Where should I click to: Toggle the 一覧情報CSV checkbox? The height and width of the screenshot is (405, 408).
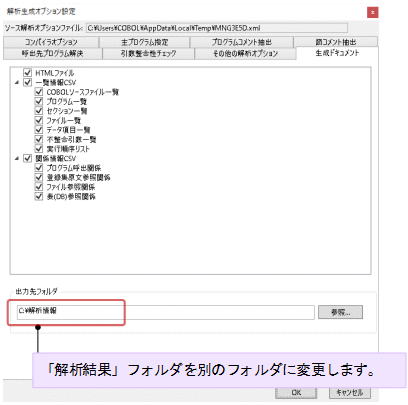pyautogui.click(x=28, y=82)
